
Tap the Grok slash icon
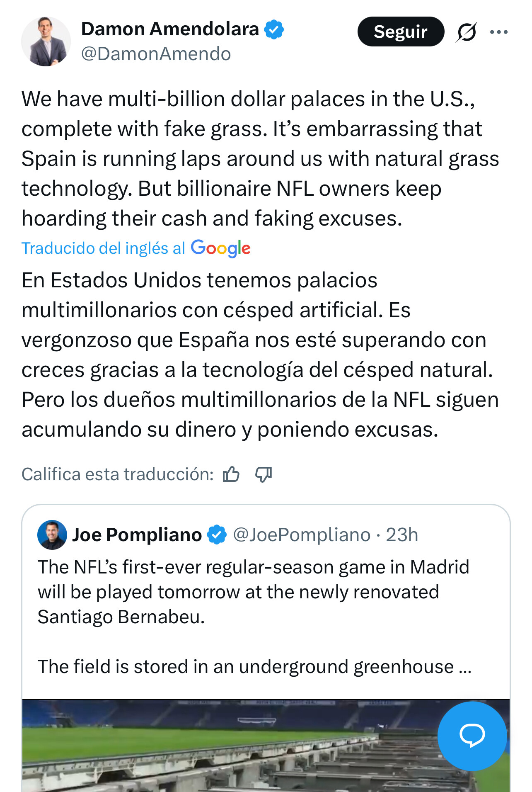click(467, 32)
